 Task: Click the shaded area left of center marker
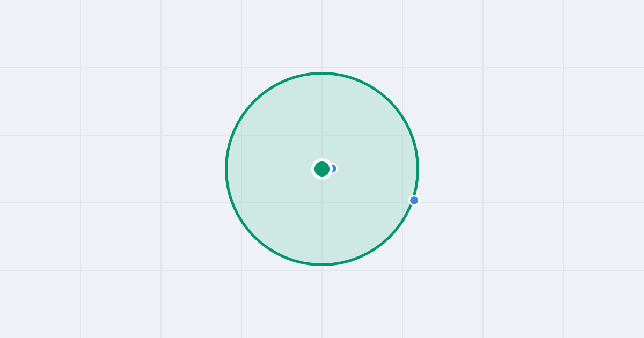[268, 169]
